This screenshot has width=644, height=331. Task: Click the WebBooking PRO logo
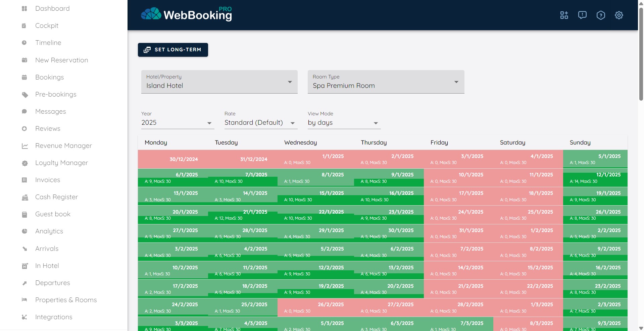187,14
